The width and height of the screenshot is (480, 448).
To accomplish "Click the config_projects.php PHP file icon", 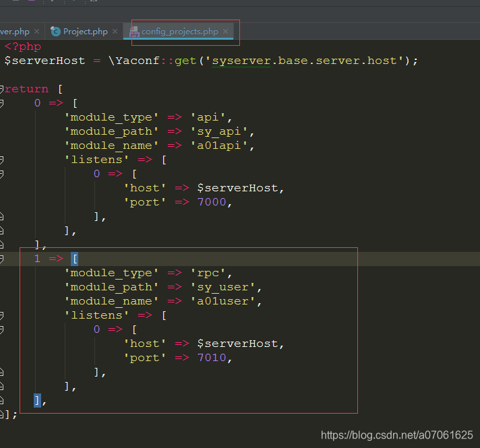I will point(134,32).
